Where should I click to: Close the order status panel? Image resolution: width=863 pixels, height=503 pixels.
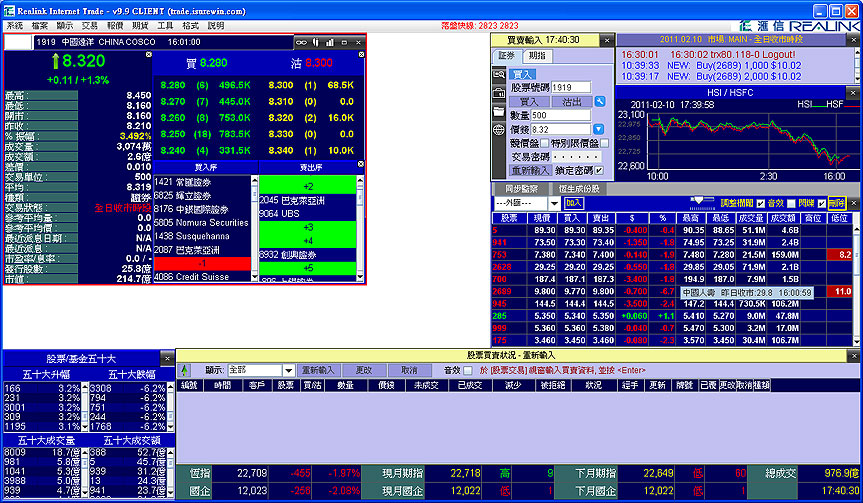[x=853, y=356]
